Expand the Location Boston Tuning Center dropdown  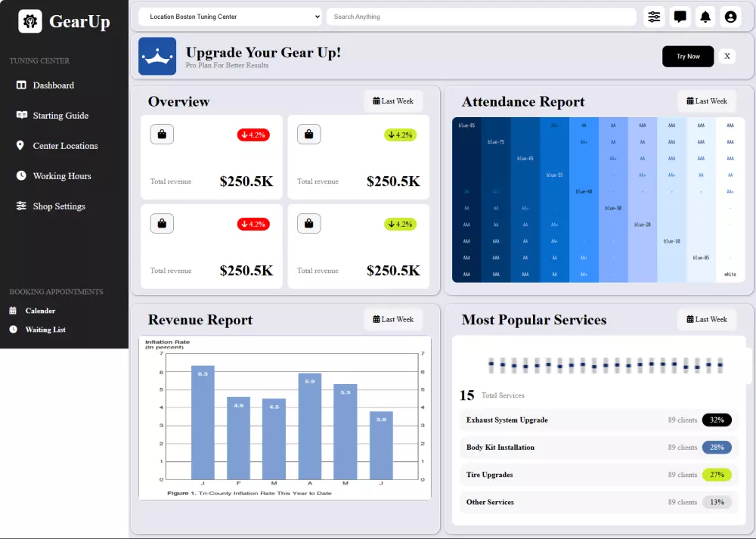pyautogui.click(x=230, y=17)
